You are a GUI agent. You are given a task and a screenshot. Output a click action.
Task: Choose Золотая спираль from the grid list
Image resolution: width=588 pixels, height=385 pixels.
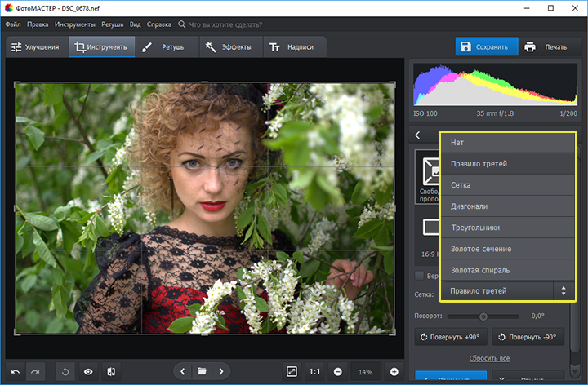pos(479,269)
